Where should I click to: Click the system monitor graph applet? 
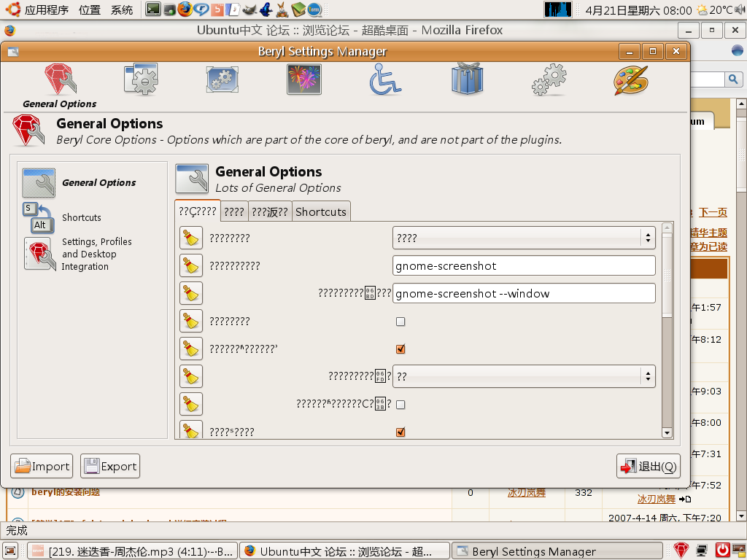(558, 9)
